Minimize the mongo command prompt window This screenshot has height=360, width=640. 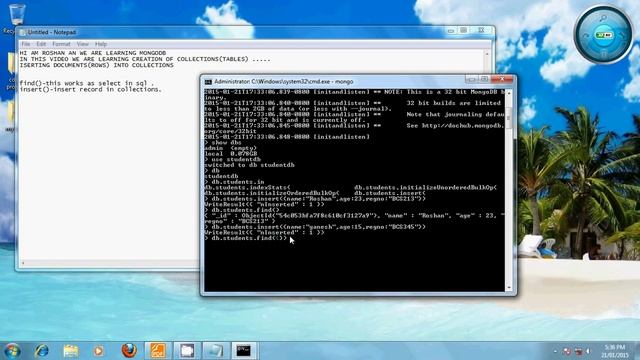click(x=471, y=79)
